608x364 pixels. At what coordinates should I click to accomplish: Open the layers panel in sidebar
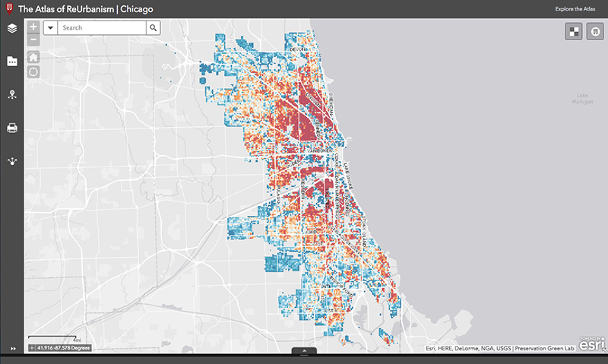tap(12, 28)
